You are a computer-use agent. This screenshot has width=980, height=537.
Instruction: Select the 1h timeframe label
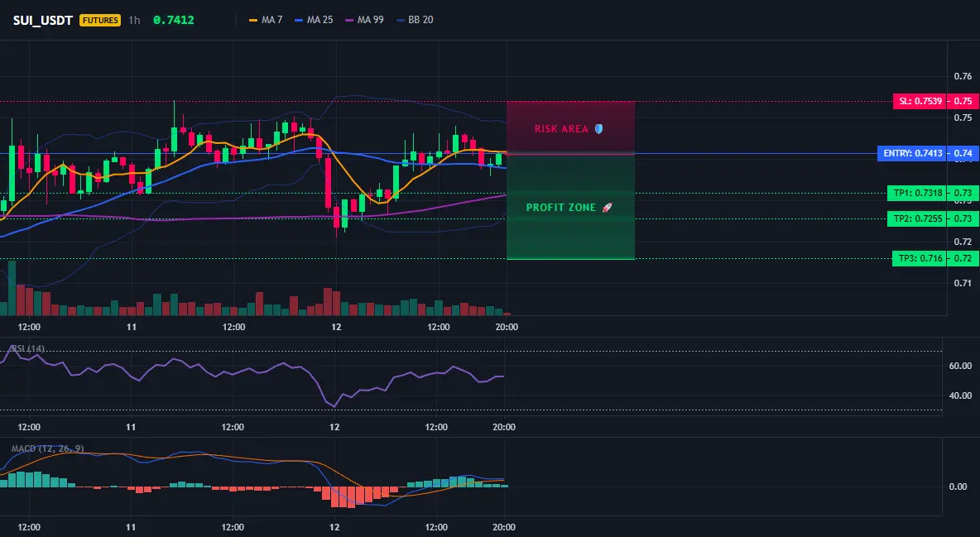pos(134,20)
